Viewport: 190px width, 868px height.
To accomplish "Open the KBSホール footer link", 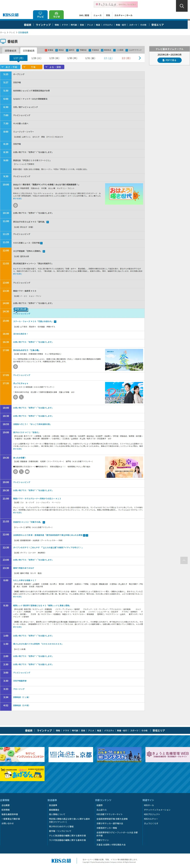I will (x=149, y=805).
